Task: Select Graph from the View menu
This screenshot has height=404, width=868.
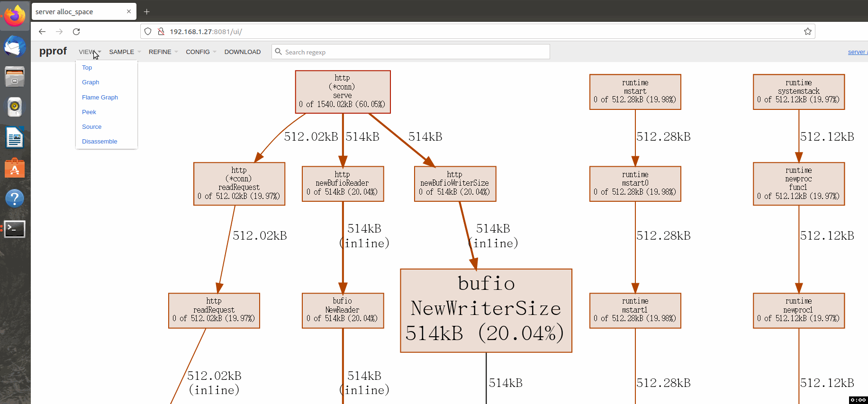Action: (x=90, y=82)
